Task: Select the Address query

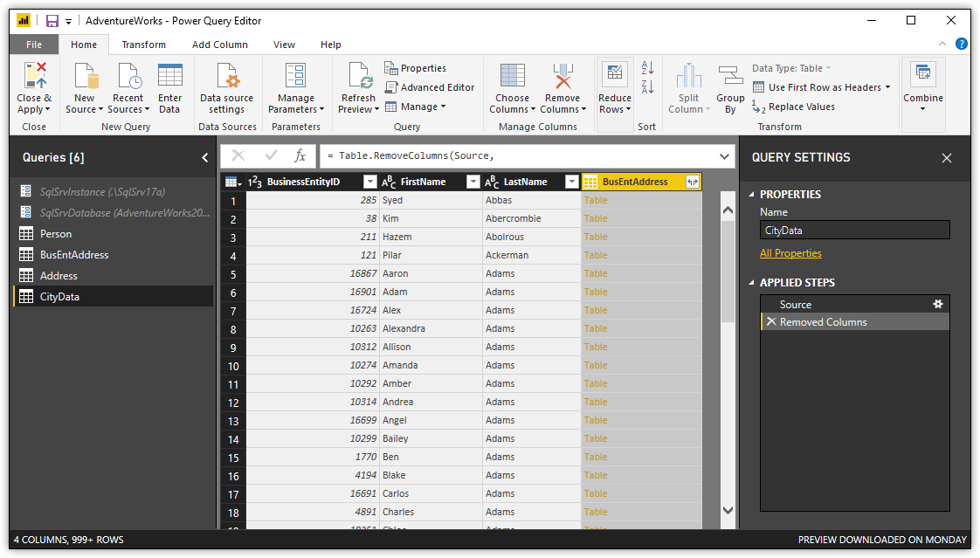Action: coord(114,276)
